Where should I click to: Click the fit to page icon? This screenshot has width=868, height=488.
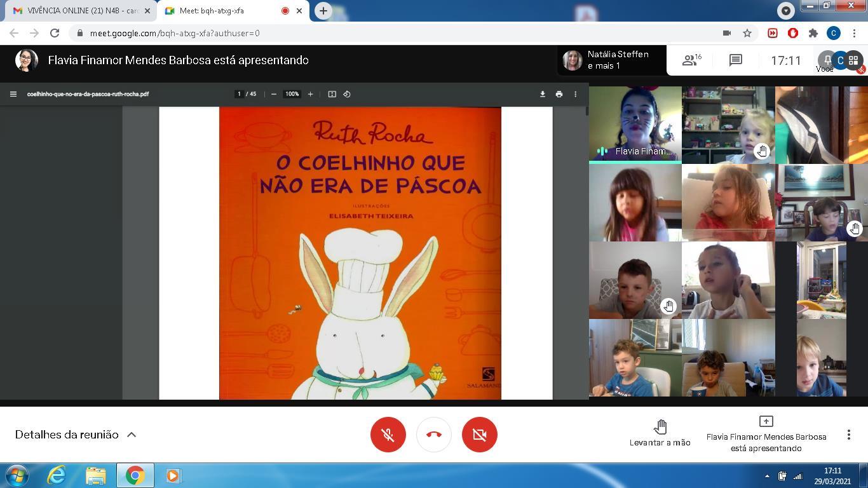tap(332, 94)
